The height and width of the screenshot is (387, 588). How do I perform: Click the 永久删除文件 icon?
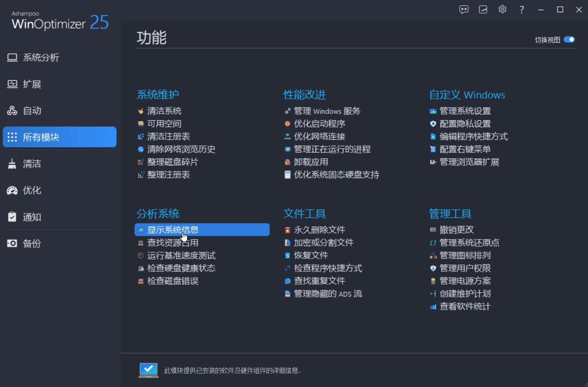coord(287,230)
